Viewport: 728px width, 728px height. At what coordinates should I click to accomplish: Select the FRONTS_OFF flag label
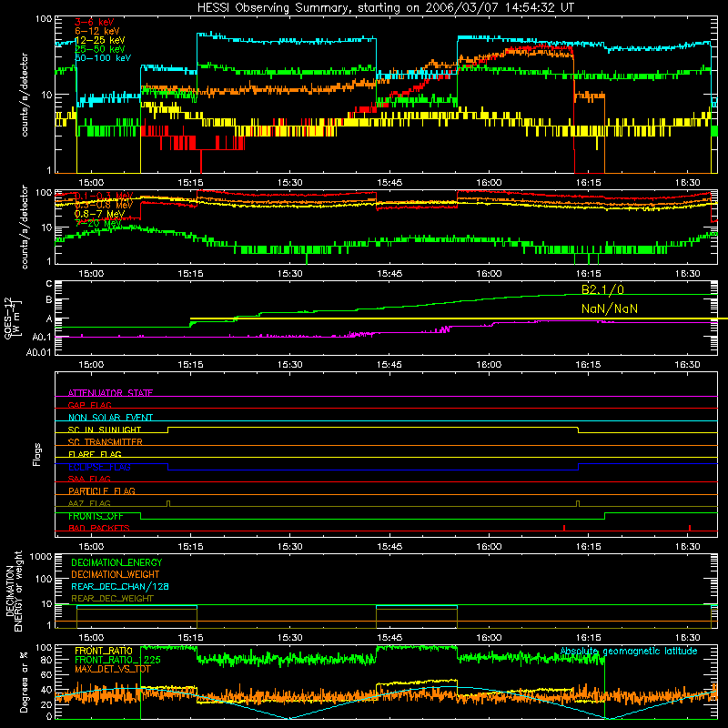coord(96,516)
